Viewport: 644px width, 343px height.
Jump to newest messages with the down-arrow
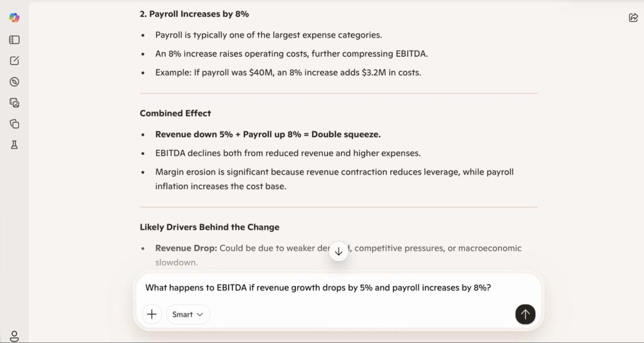(338, 251)
